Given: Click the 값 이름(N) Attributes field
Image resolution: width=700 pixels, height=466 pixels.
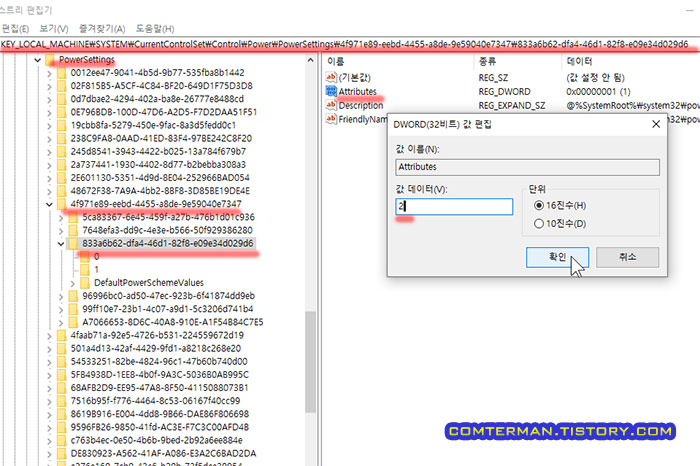Looking at the screenshot, I should point(527,167).
